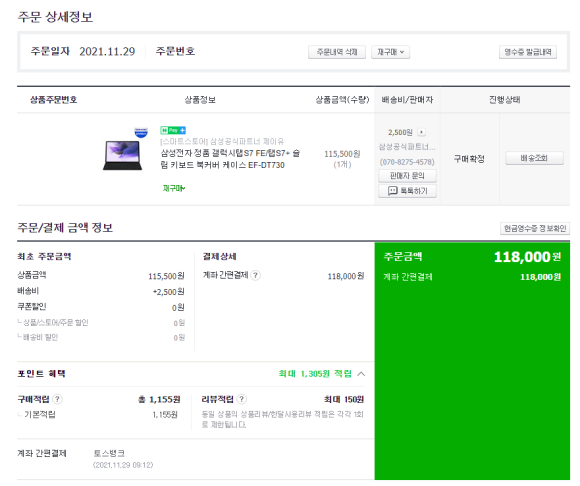580x486 pixels.
Task: Click the 진행상태 column header
Action: pyautogui.click(x=505, y=100)
